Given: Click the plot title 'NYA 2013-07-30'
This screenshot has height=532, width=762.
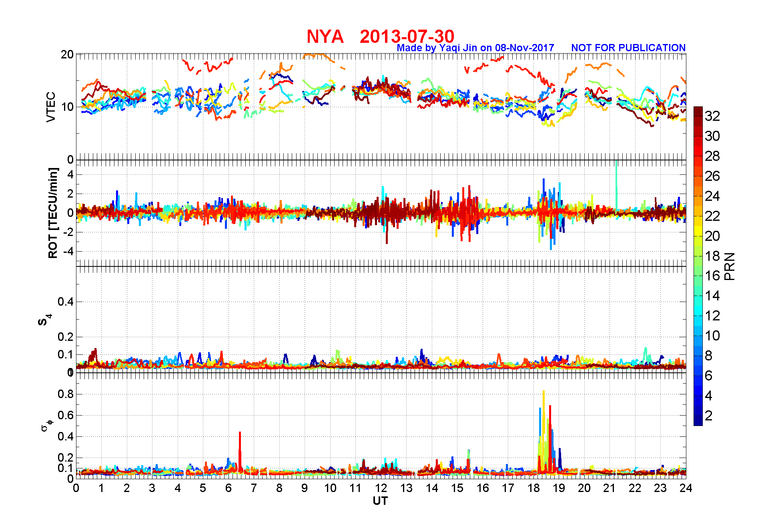Looking at the screenshot, I should tap(380, 36).
